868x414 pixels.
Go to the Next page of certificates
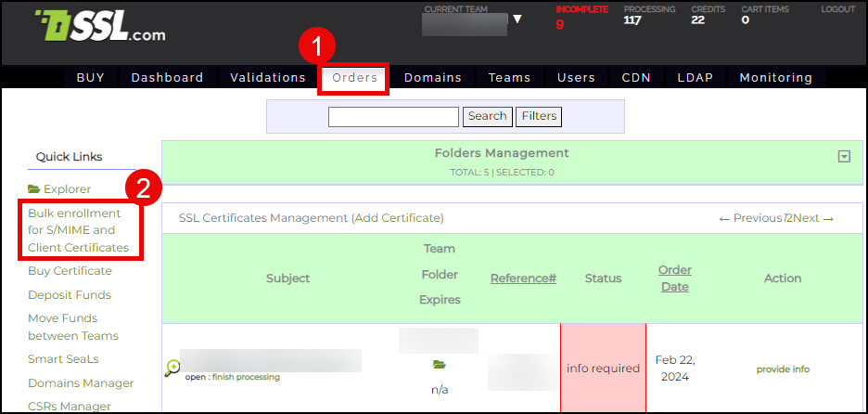pyautogui.click(x=812, y=218)
